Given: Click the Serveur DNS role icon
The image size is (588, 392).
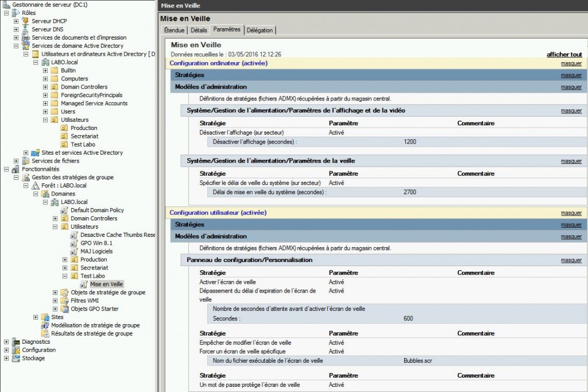Looking at the screenshot, I should [25, 29].
